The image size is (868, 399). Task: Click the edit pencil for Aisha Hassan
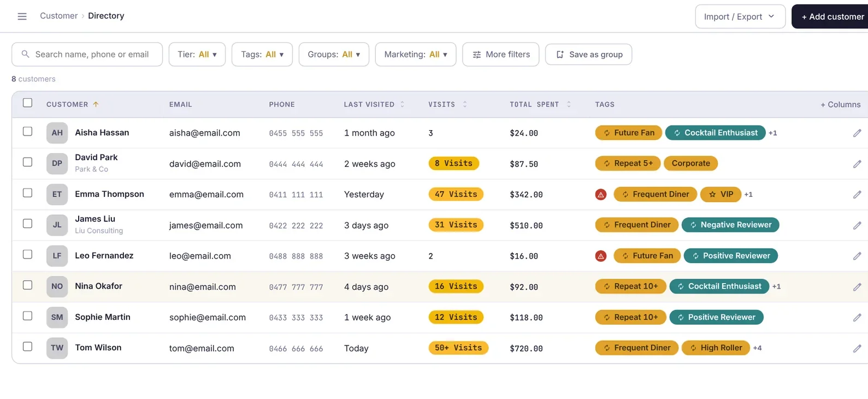(x=857, y=133)
